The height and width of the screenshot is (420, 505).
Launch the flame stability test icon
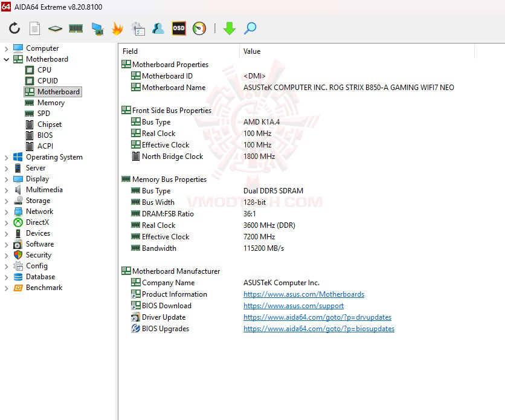click(117, 28)
